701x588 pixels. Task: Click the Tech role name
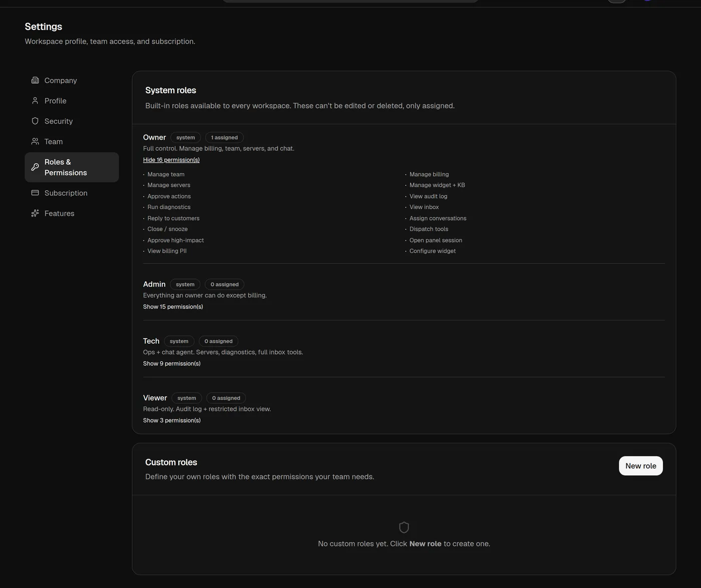click(x=151, y=341)
